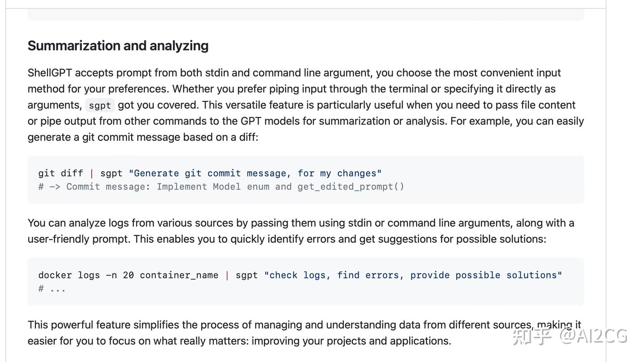Click the "@AI2CG" watermark text

click(x=594, y=336)
